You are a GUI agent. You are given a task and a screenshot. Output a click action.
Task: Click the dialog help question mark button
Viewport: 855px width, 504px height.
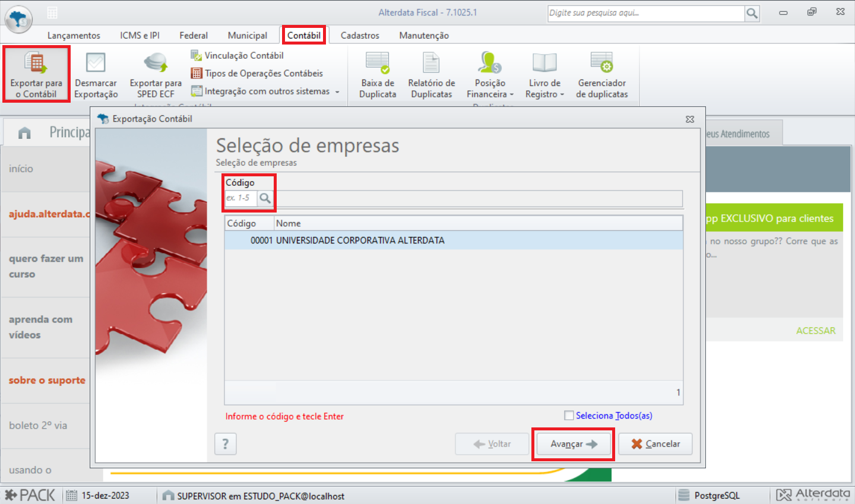click(226, 444)
